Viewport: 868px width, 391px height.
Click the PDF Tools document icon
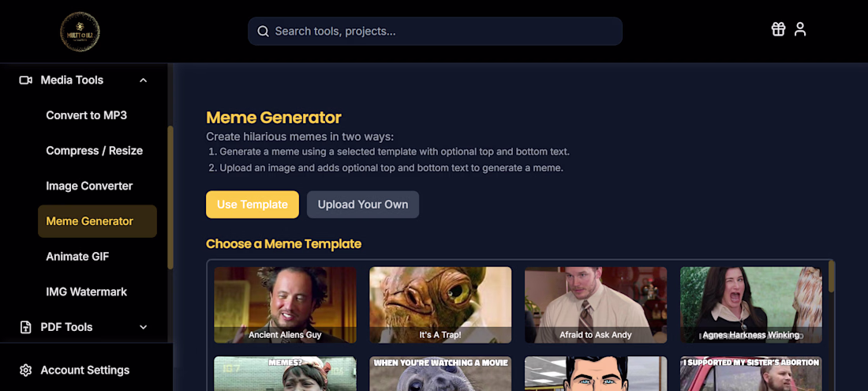click(25, 327)
